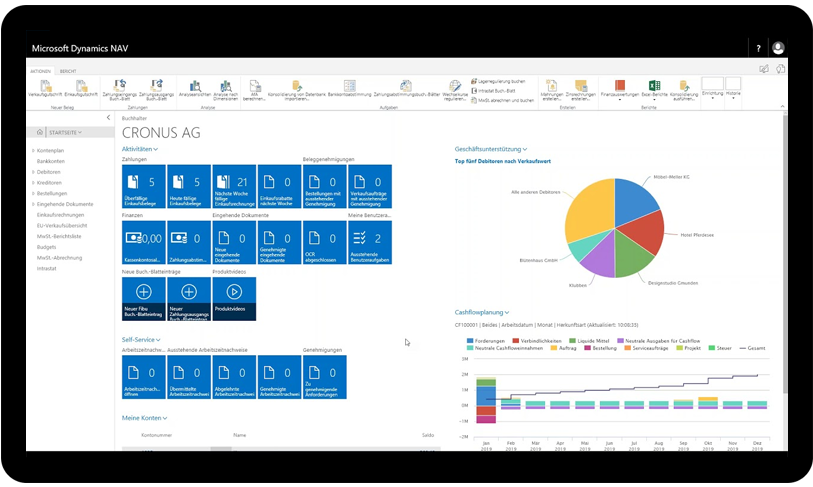This screenshot has width=813, height=487.
Task: Click MwSt. abrechnen und buchen
Action: (x=502, y=100)
